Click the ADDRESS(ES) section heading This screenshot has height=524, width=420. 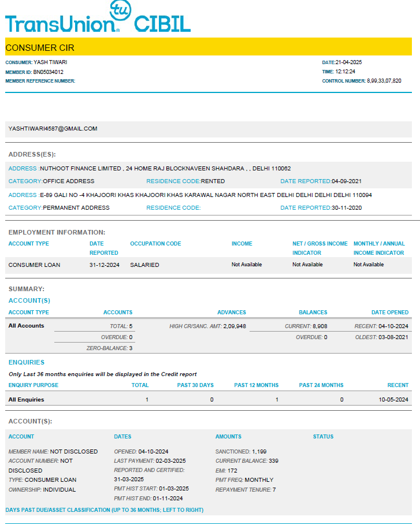[32, 155]
